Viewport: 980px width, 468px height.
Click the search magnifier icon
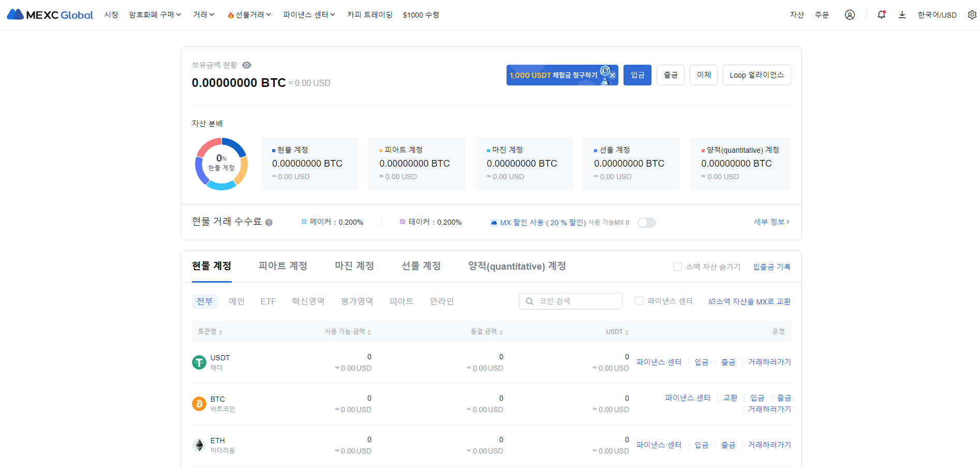click(x=529, y=301)
